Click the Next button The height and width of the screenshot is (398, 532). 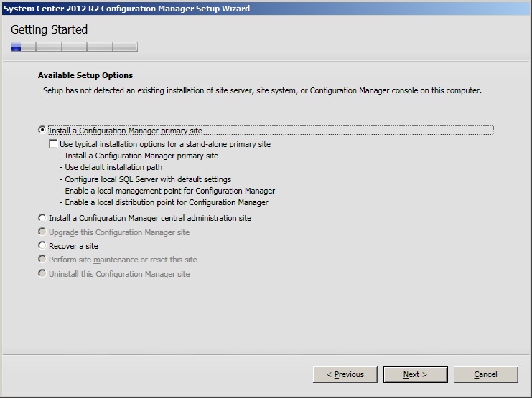(415, 374)
